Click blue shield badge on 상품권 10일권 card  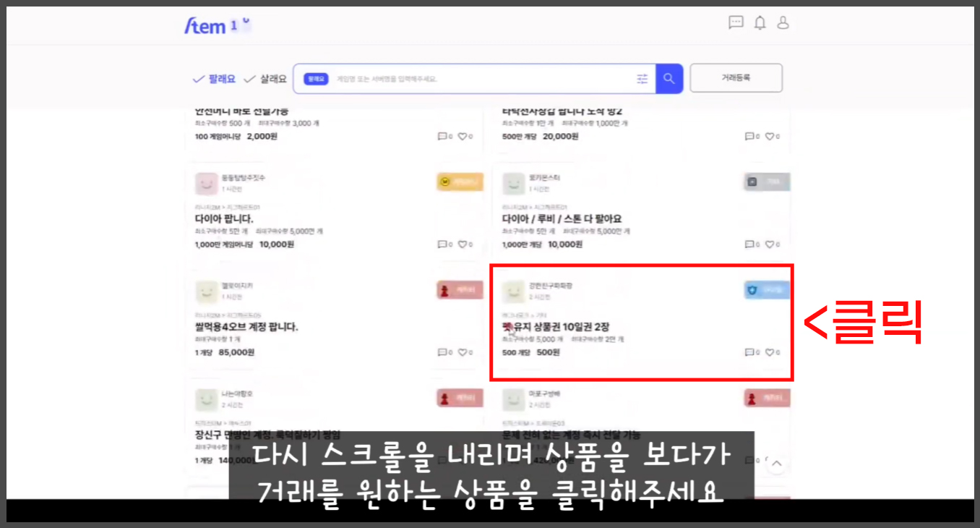pyautogui.click(x=767, y=290)
